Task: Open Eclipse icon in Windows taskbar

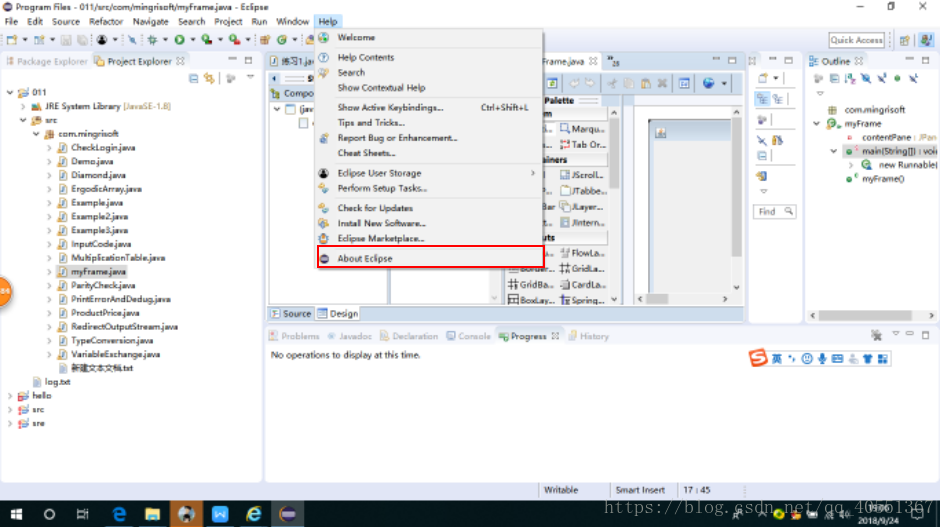Action: point(288,514)
